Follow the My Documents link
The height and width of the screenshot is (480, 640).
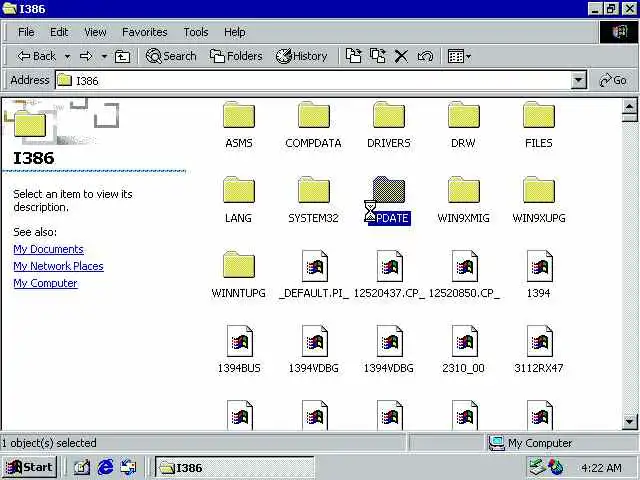pyautogui.click(x=49, y=249)
